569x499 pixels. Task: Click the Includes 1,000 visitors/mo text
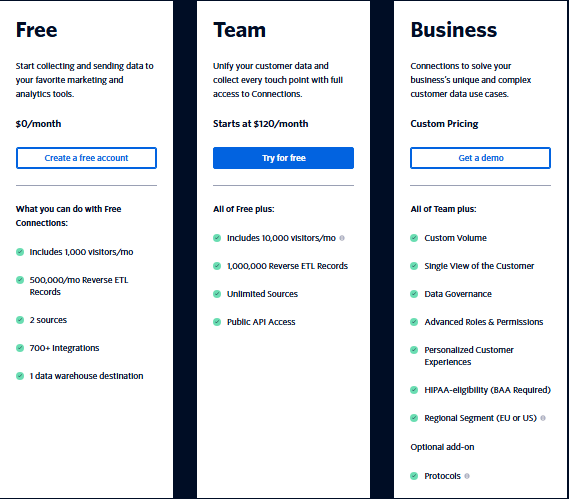tap(81, 252)
